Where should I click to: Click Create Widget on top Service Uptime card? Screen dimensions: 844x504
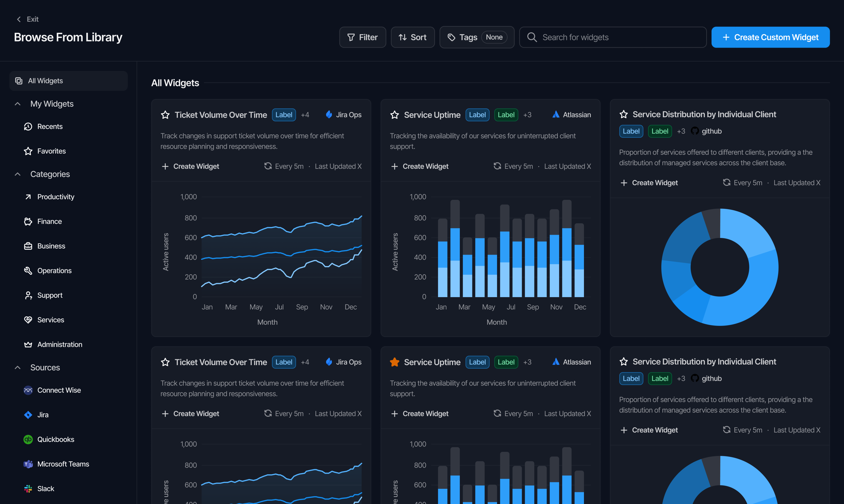tap(420, 166)
